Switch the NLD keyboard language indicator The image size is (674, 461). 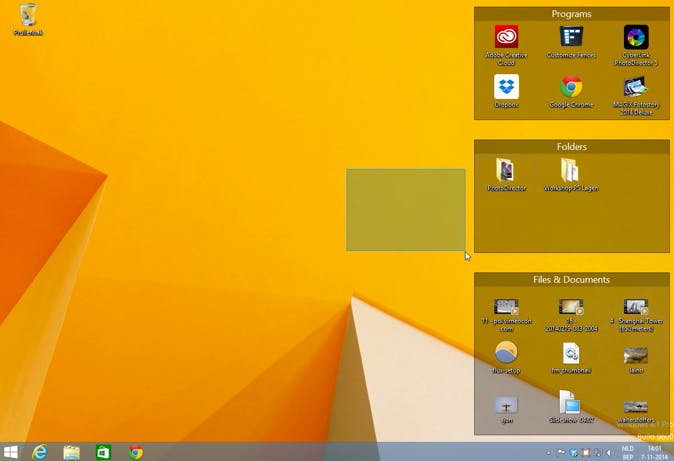(628, 452)
